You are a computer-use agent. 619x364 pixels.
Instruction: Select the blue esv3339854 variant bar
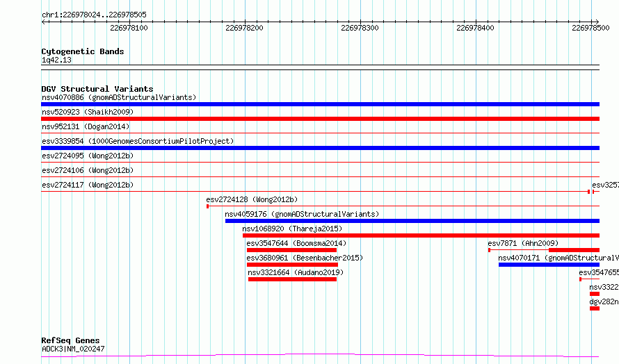click(320, 148)
